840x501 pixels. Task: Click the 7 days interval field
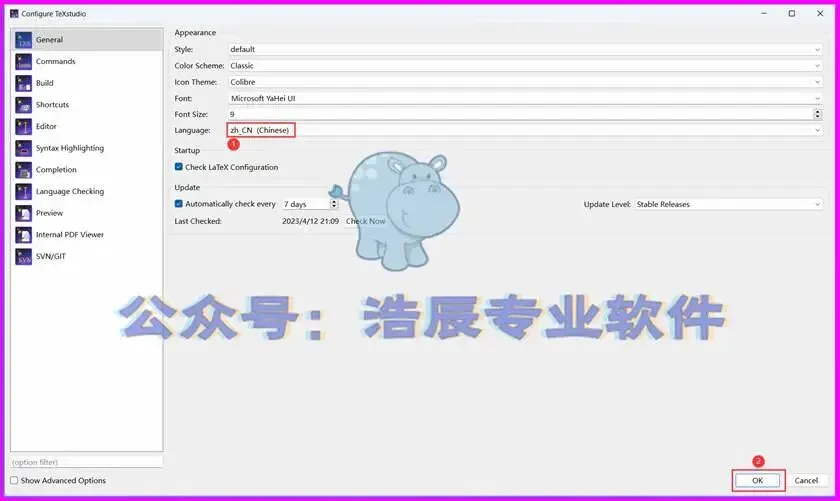pyautogui.click(x=305, y=204)
